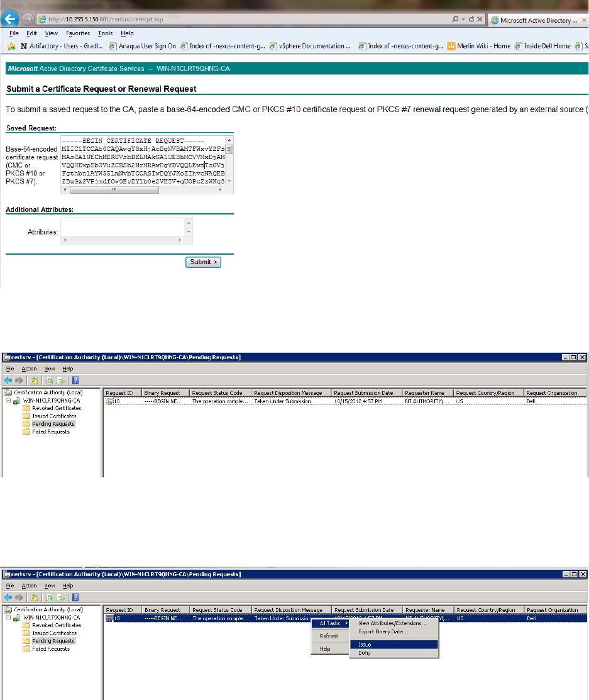The width and height of the screenshot is (589, 700).
Task: Open the Merlin Wiki - Home favorite
Action: pos(479,46)
